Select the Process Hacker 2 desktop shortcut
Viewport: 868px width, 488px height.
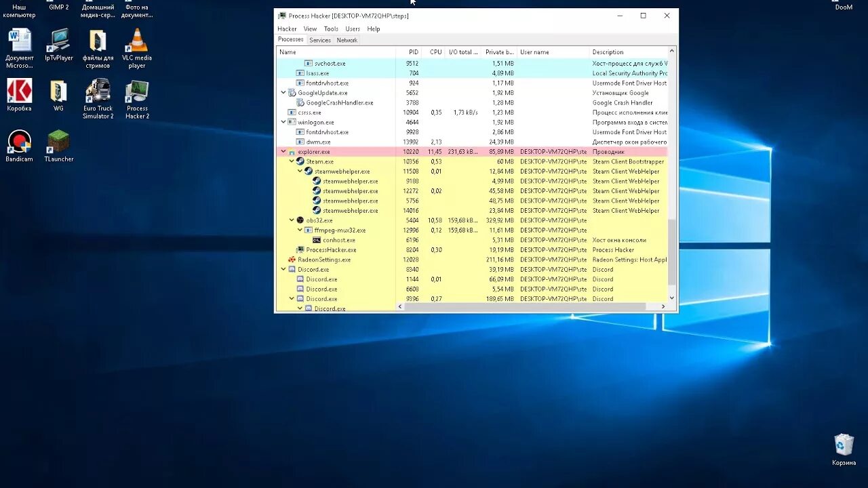pyautogui.click(x=137, y=99)
